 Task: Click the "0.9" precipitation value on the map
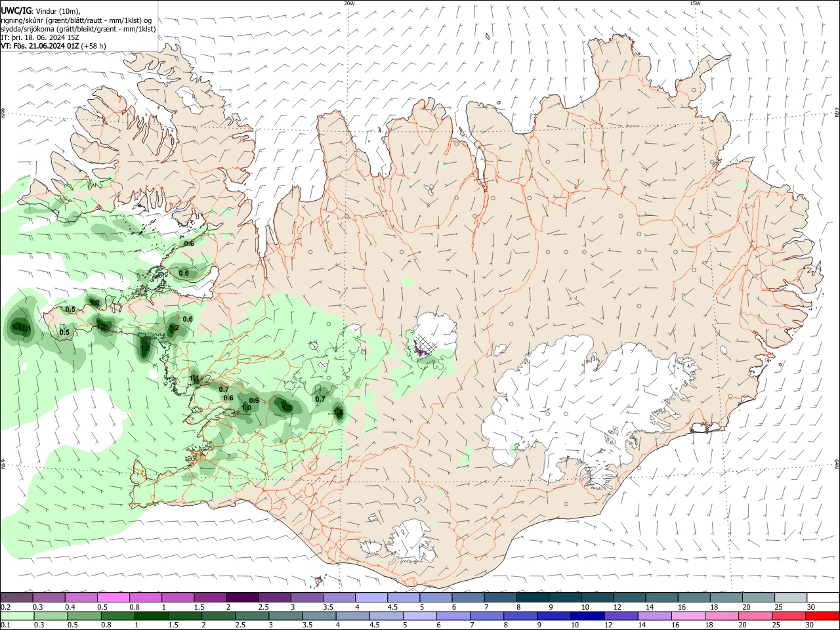click(254, 401)
